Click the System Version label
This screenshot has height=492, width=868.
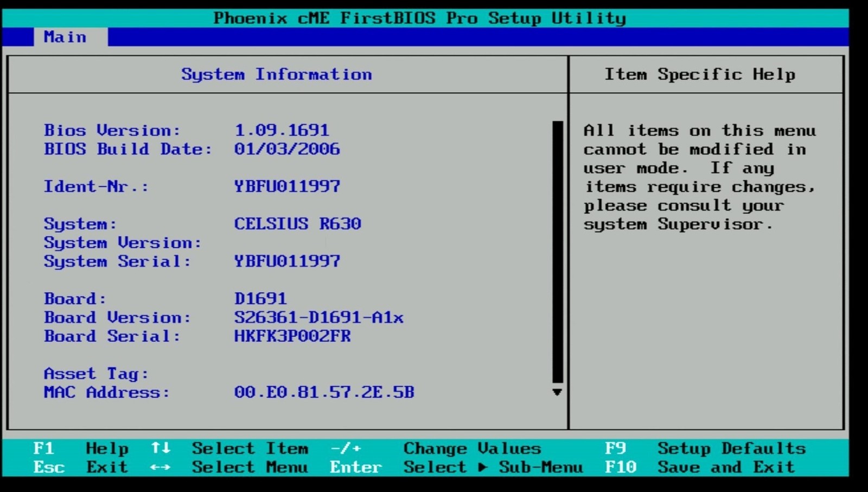point(123,243)
